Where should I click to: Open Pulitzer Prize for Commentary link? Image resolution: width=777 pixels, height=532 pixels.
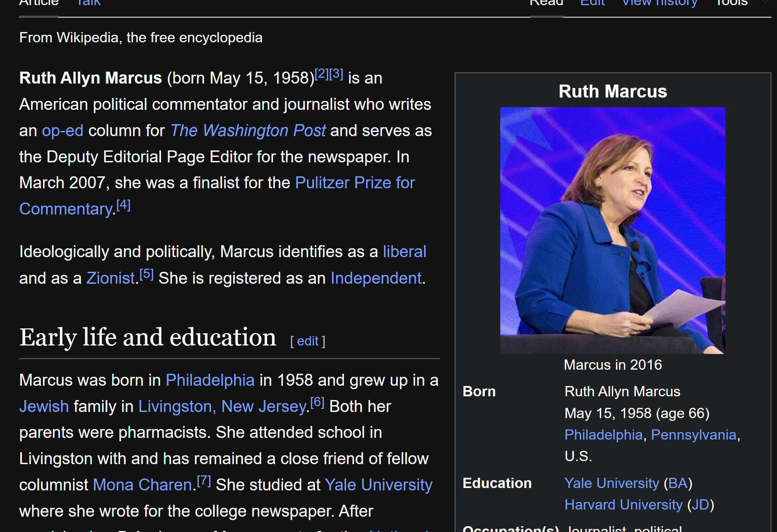[x=355, y=183]
